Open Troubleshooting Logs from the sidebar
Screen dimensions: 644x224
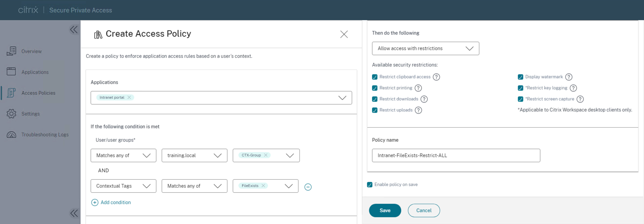[45, 135]
